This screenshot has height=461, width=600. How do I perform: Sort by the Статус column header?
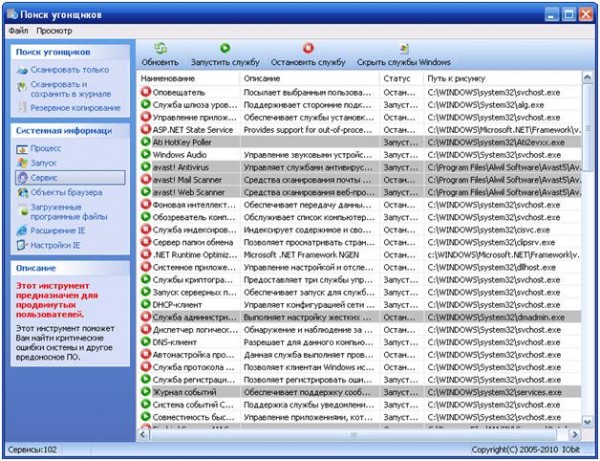401,78
